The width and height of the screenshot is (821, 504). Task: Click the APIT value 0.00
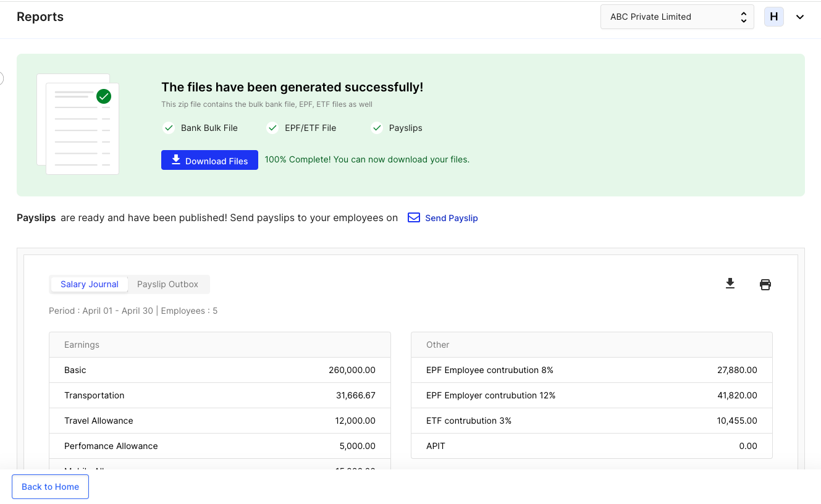point(748,446)
